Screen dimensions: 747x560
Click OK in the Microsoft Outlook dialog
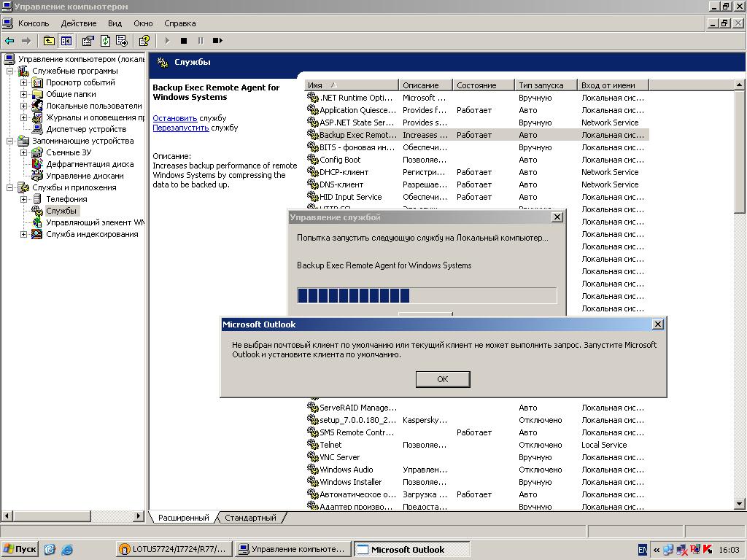(x=442, y=379)
